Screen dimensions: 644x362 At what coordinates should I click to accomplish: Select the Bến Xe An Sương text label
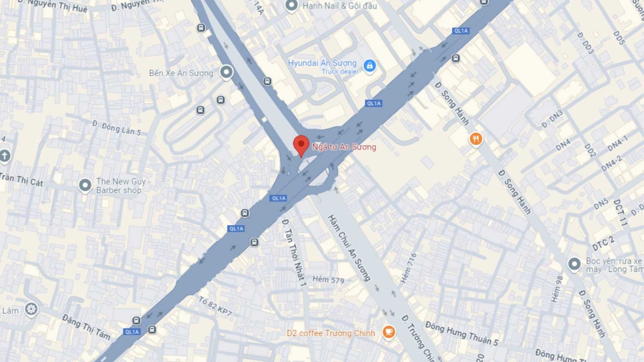coord(181,73)
